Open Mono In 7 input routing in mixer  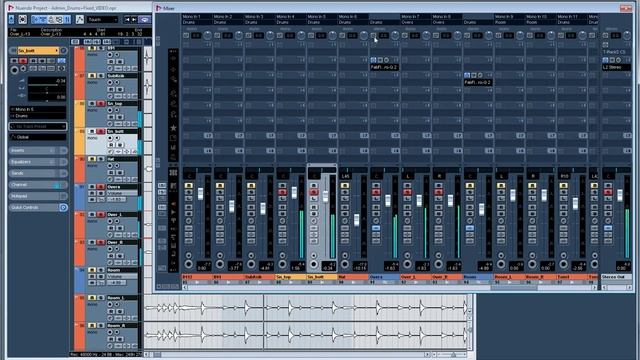click(x=416, y=16)
